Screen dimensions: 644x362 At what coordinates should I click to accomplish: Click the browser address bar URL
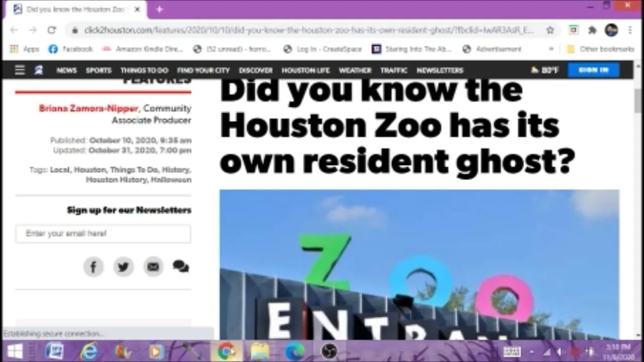pos(309,30)
